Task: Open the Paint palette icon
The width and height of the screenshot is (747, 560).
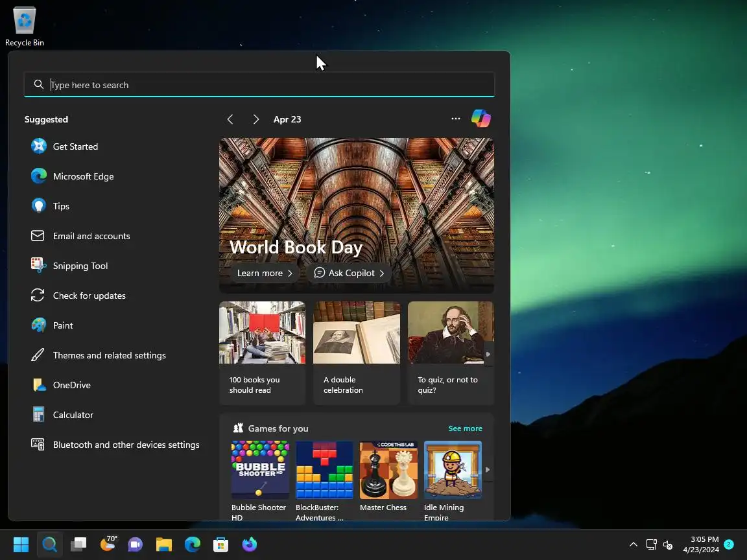Action: pyautogui.click(x=39, y=325)
